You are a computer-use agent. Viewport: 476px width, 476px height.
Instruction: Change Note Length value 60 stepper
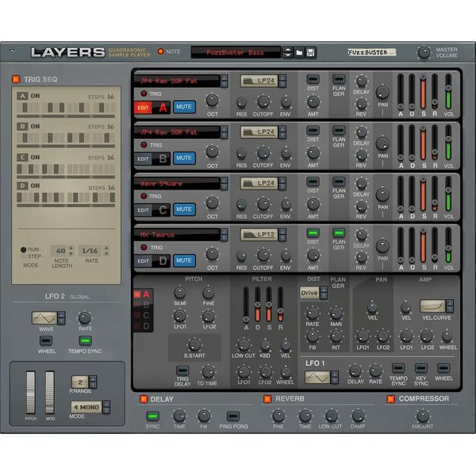coord(71,251)
